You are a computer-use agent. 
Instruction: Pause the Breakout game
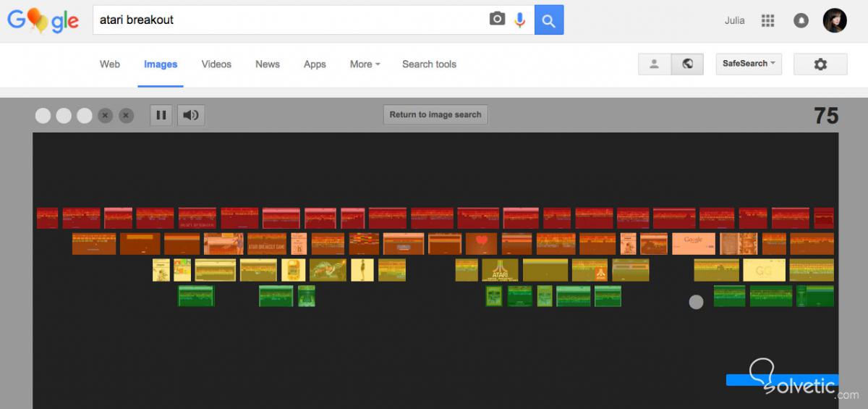(161, 115)
